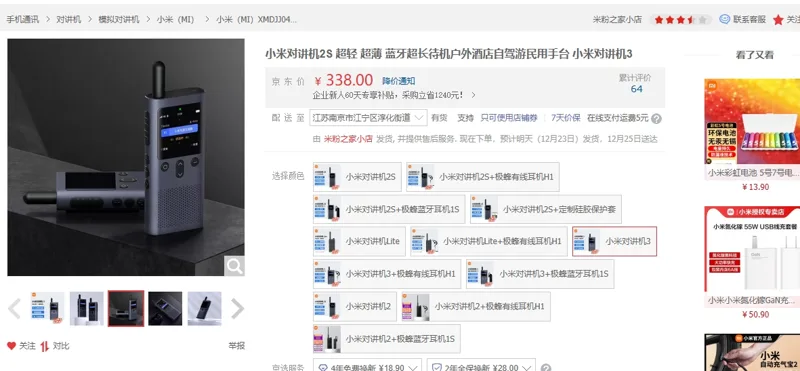Image resolution: width=800 pixels, height=371 pixels.
Task: Choose 小米对讲机Lite+极蜂有线耳机H1 option
Action: (489, 241)
